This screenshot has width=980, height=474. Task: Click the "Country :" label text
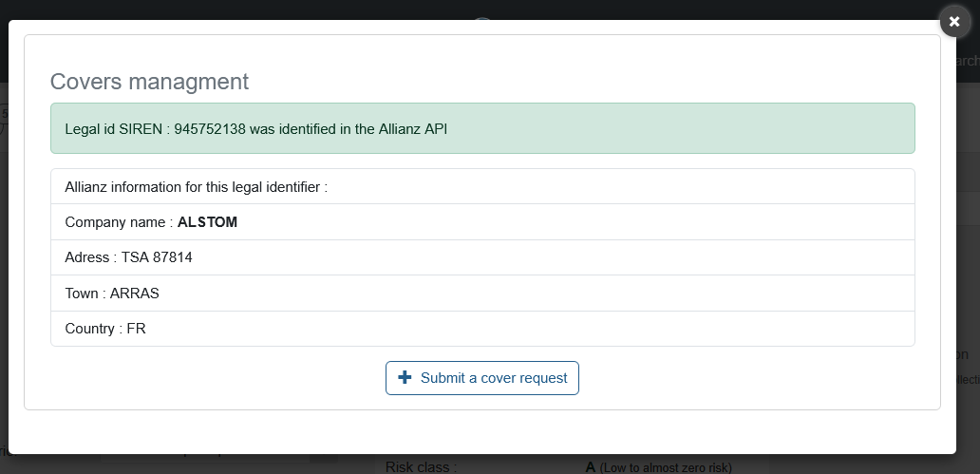tap(93, 329)
